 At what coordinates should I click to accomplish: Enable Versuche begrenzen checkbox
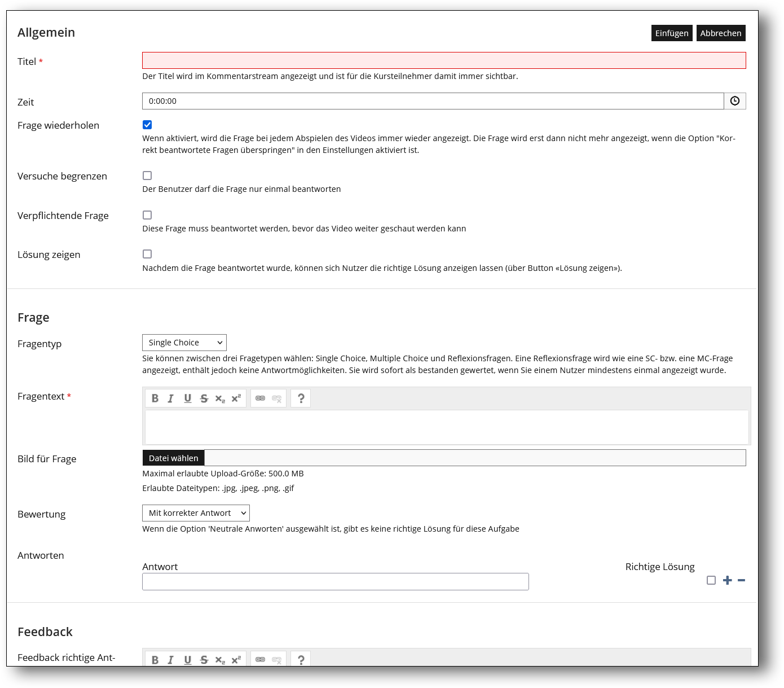click(x=147, y=176)
